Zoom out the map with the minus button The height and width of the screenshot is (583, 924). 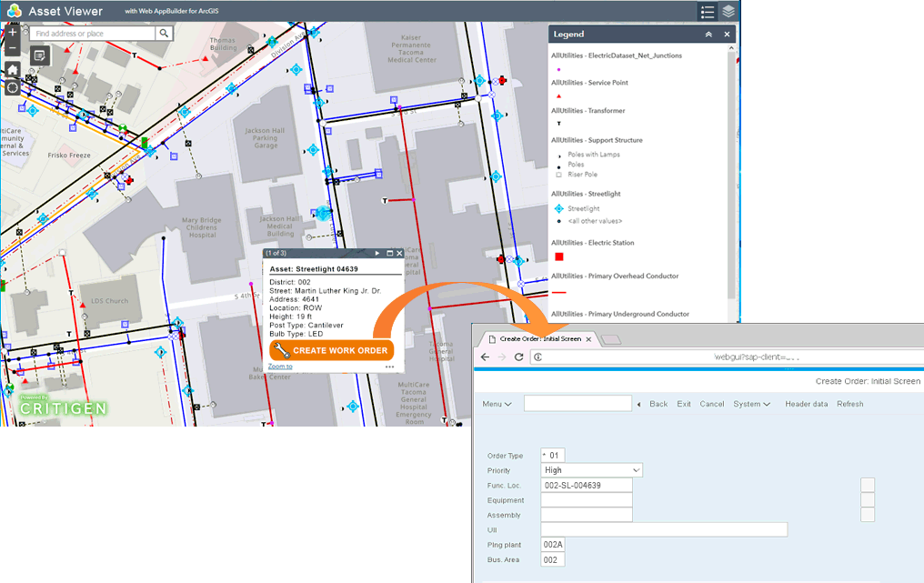[x=13, y=47]
